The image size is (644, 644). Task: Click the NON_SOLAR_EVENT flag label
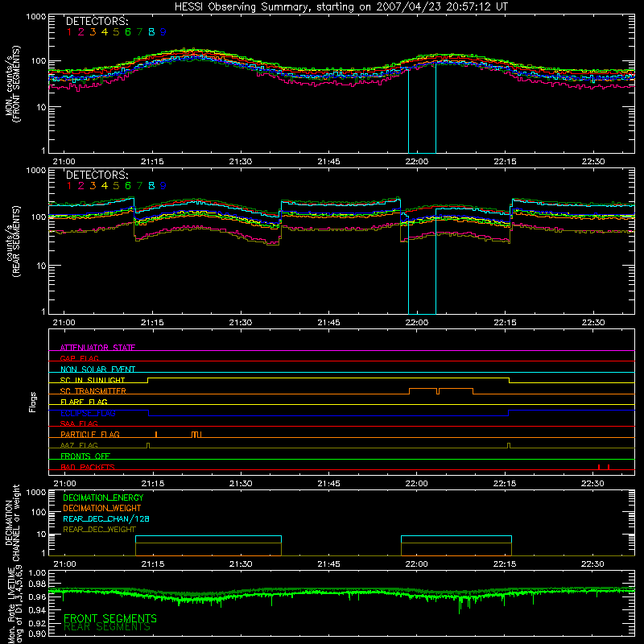[x=97, y=369]
